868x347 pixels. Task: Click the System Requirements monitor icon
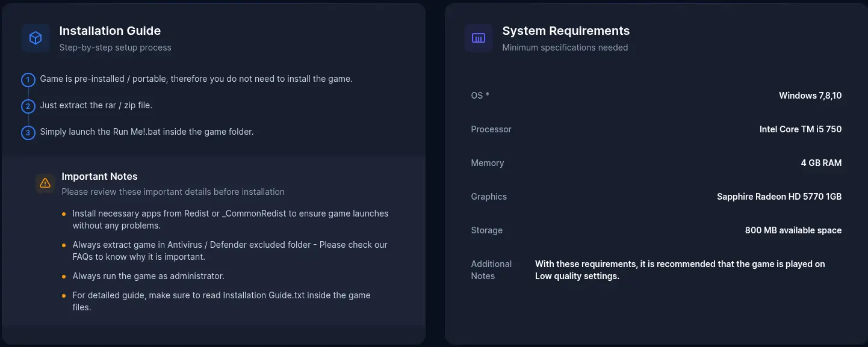(x=479, y=38)
